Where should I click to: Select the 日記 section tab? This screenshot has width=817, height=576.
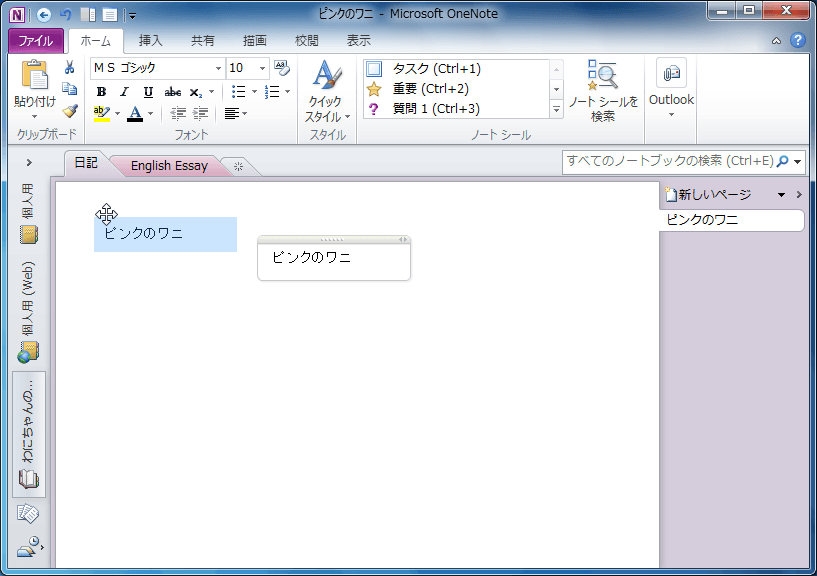point(86,163)
